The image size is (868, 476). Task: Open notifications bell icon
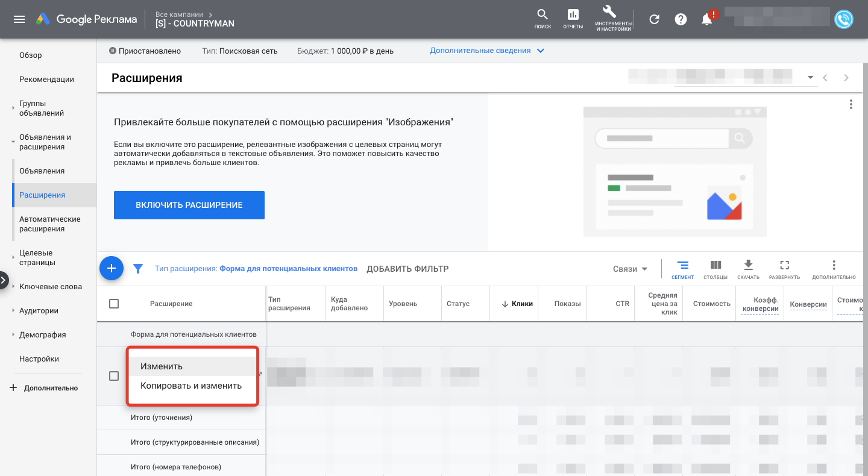tap(708, 19)
